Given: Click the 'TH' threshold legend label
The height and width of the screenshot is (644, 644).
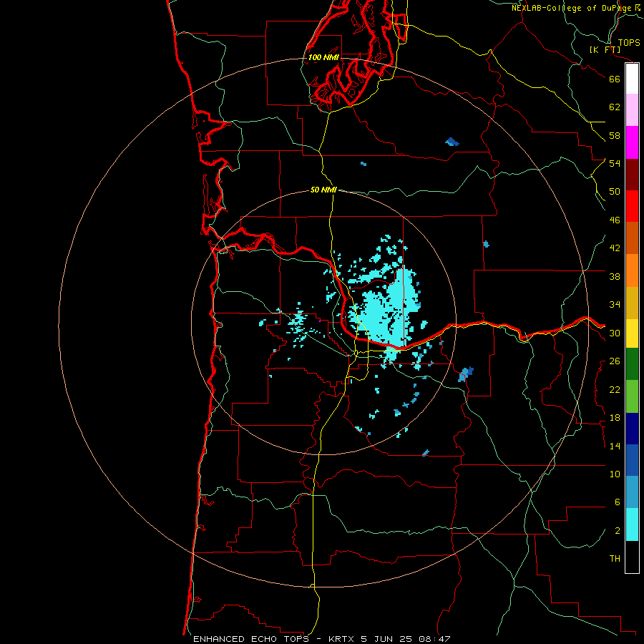Looking at the screenshot, I should (615, 559).
